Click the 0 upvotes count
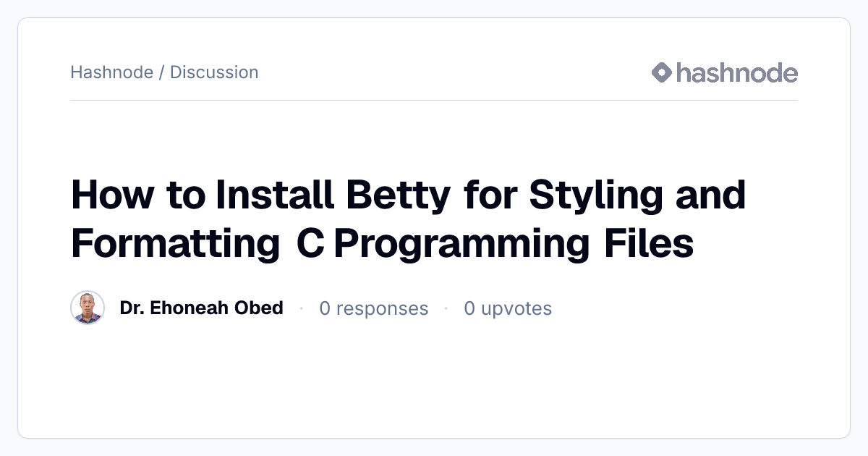The width and height of the screenshot is (868, 456). point(508,309)
